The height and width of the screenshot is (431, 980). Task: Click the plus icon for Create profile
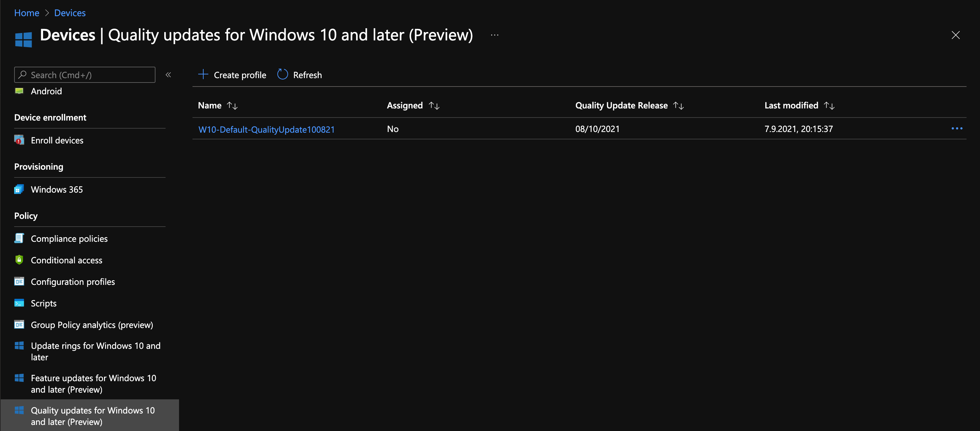pos(204,75)
